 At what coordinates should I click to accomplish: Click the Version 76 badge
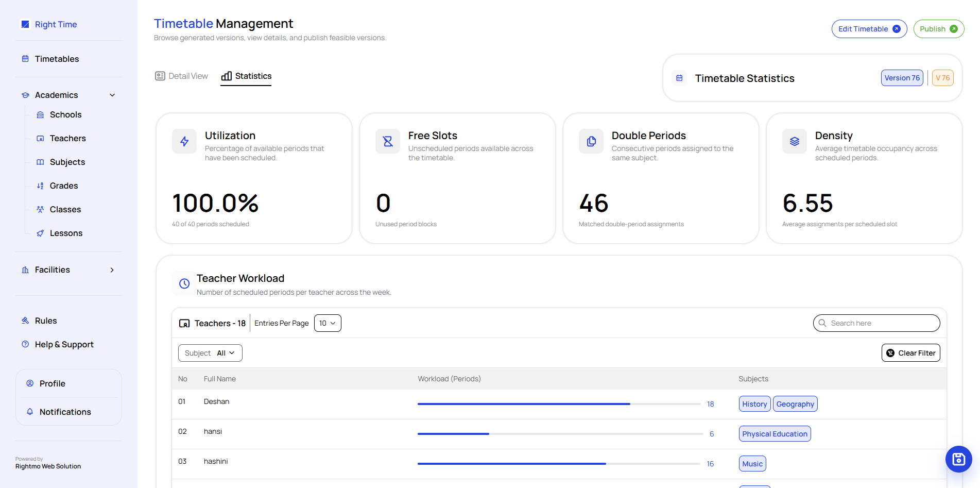[902, 78]
